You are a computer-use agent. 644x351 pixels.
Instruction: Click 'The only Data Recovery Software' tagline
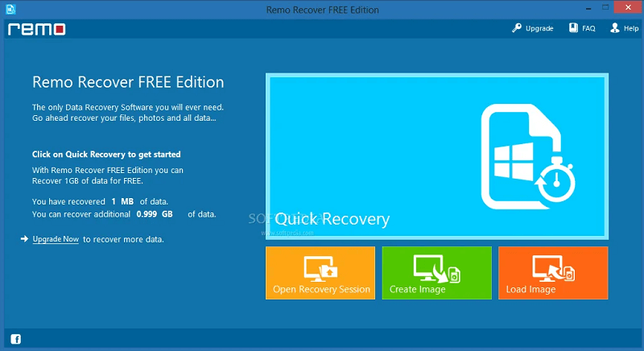128,107
